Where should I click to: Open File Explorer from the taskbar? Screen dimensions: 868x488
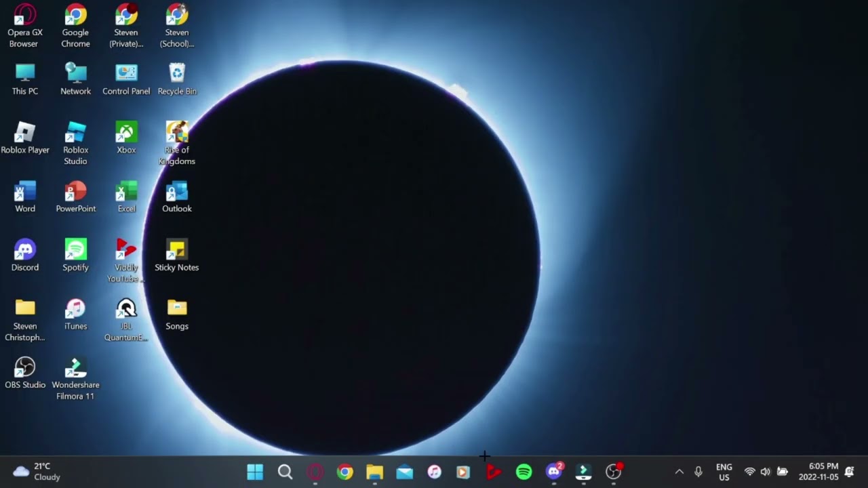pyautogui.click(x=375, y=472)
